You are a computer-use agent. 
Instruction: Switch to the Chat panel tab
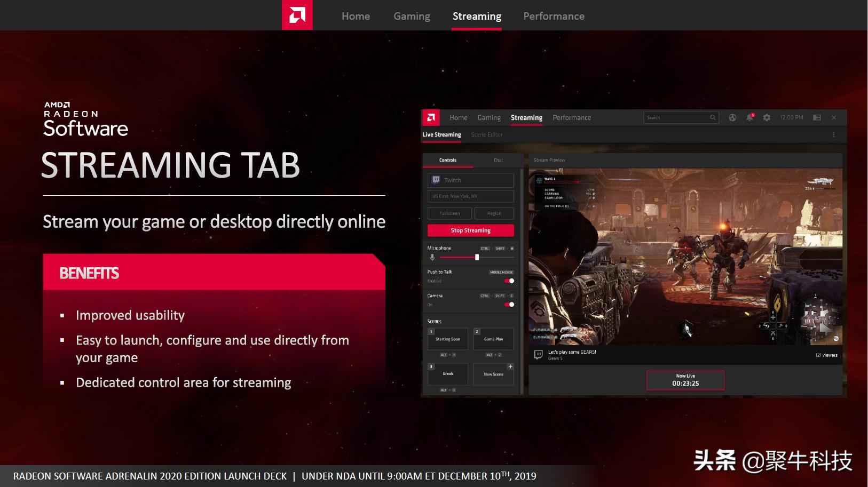498,160
